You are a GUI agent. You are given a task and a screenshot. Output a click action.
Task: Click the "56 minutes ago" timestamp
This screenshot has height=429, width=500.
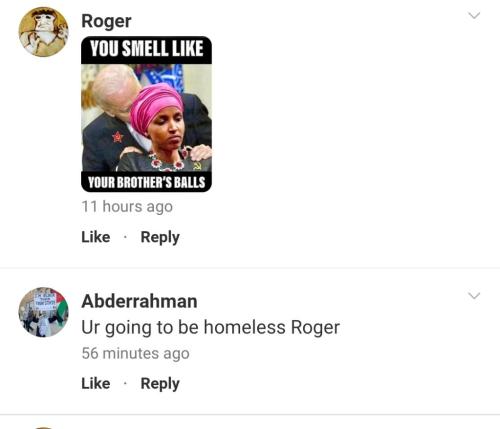pos(135,353)
